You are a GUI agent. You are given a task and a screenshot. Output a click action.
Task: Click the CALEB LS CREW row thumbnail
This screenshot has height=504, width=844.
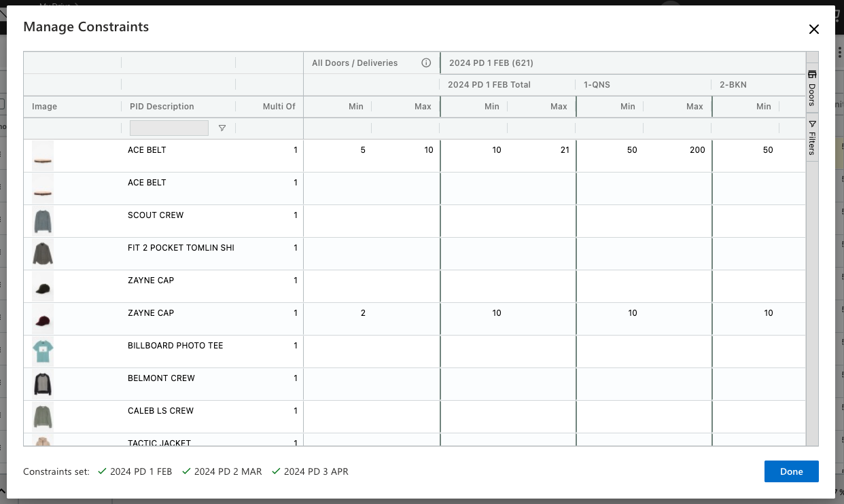[x=43, y=417]
